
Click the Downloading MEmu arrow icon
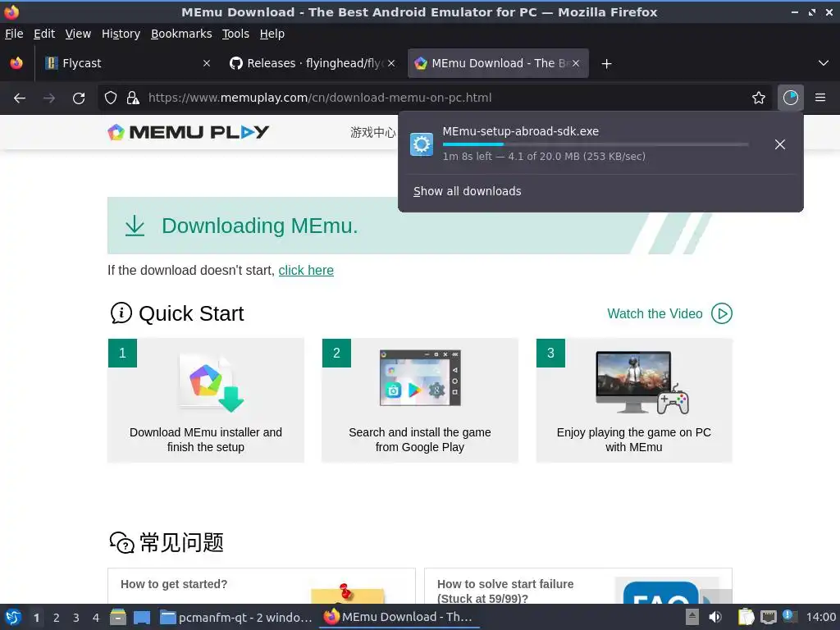tap(135, 226)
